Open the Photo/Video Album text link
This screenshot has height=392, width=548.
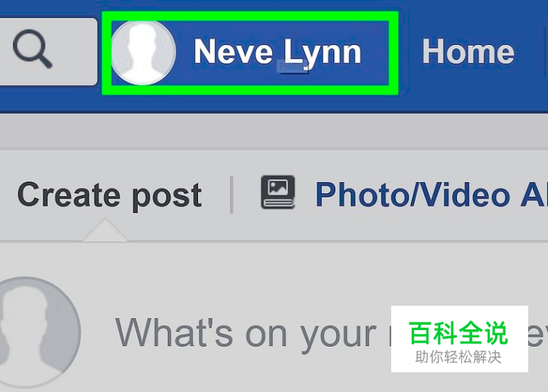(432, 195)
